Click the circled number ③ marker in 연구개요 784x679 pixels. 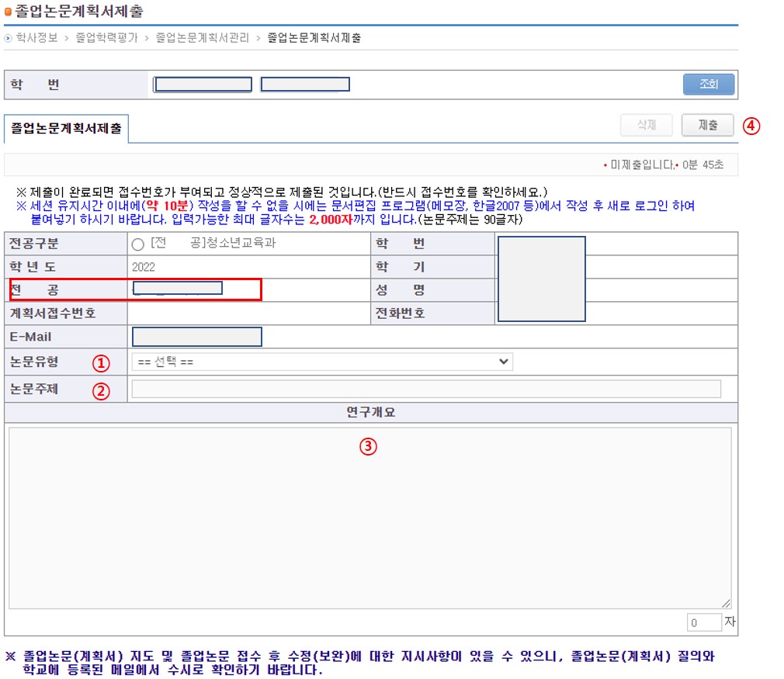point(369,446)
